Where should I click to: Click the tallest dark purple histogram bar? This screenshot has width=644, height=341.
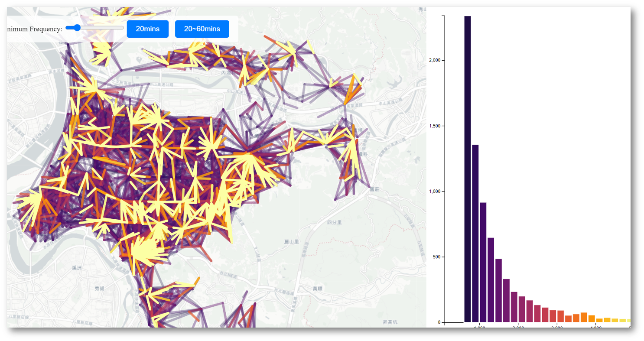pos(468,173)
